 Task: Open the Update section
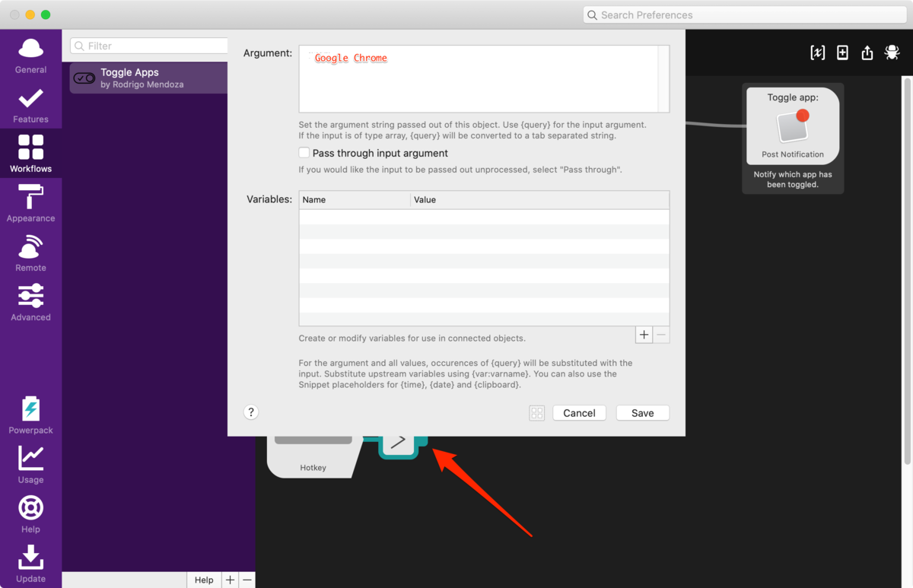(x=30, y=564)
